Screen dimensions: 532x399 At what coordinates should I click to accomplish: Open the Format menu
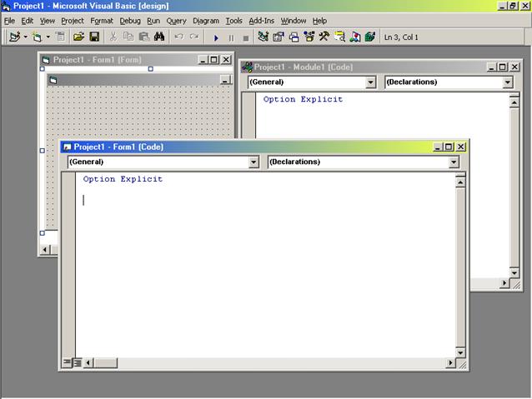click(x=102, y=21)
